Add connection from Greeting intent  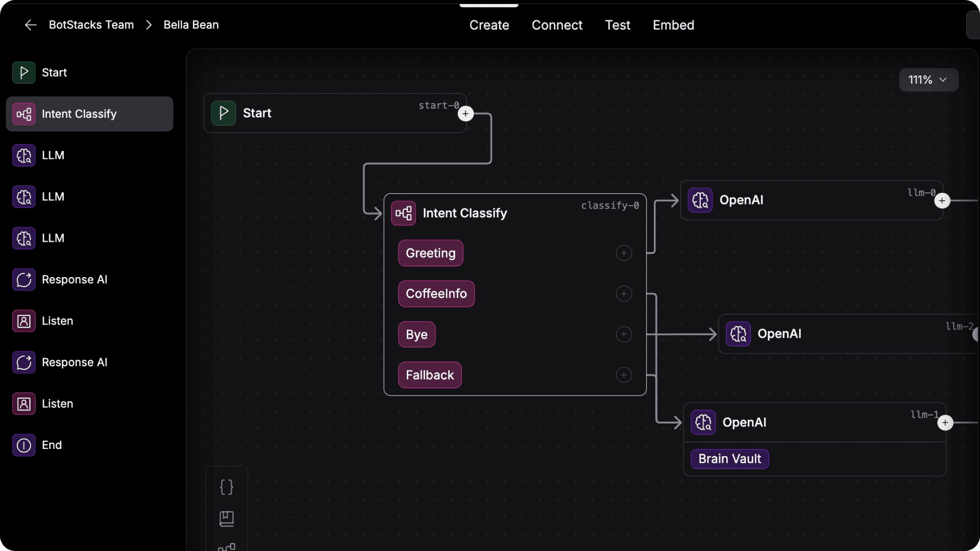point(624,253)
